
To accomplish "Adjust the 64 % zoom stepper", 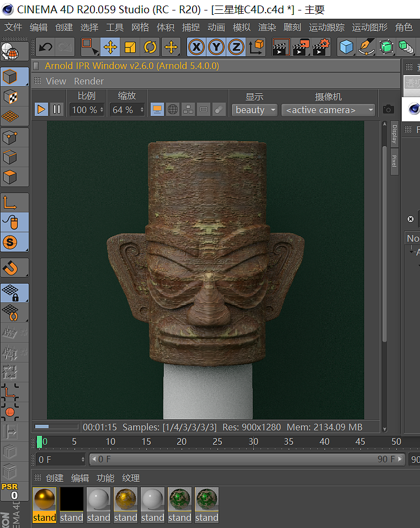I will pos(141,110).
